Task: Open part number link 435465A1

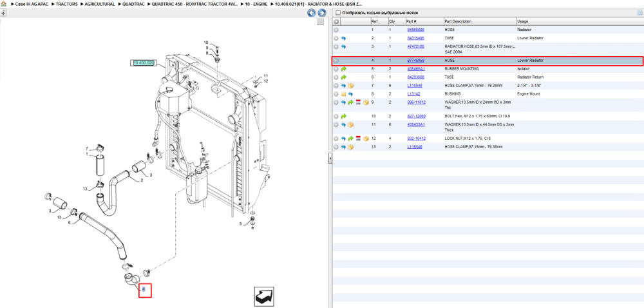Action: [416, 69]
